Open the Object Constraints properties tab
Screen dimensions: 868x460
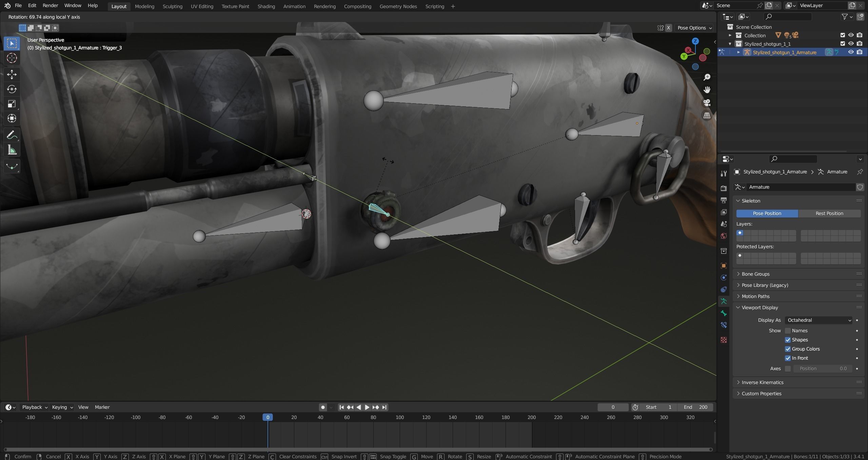(724, 289)
